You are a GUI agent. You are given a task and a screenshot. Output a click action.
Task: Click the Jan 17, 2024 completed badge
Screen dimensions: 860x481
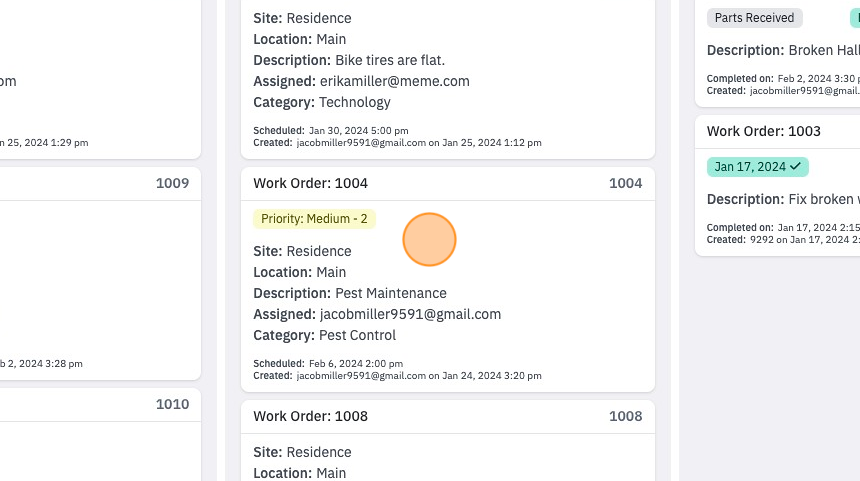(x=757, y=167)
